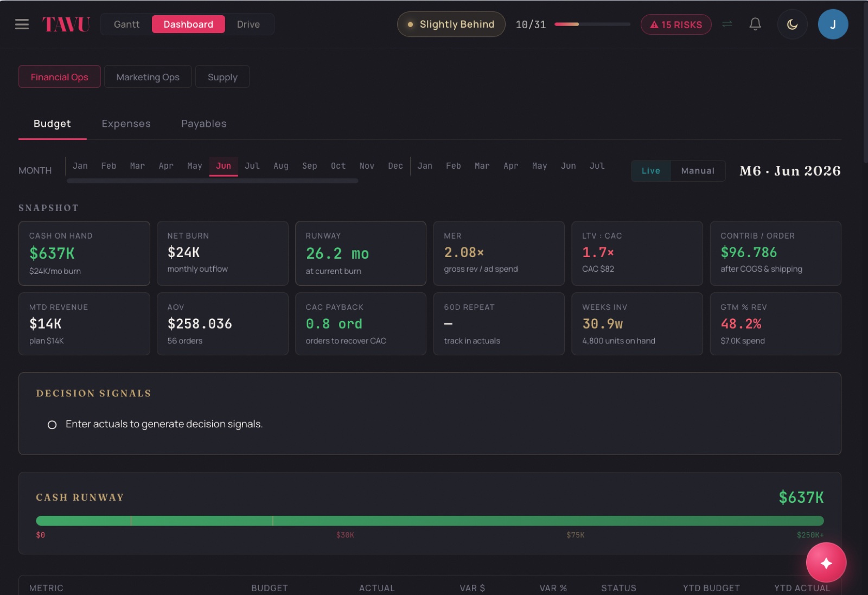Click the BUDGET column header
This screenshot has height=595, width=868.
coord(270,588)
